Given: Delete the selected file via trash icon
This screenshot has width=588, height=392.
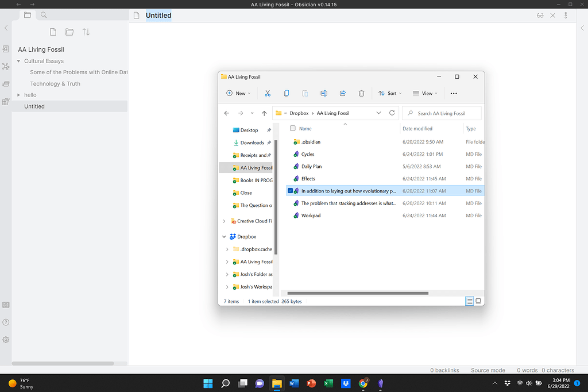Looking at the screenshot, I should pyautogui.click(x=361, y=93).
